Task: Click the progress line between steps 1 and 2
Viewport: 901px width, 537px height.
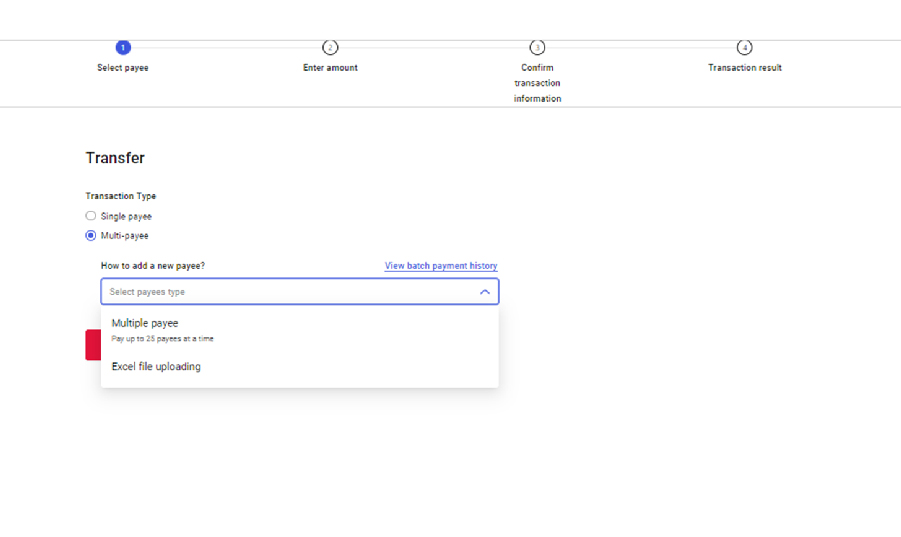Action: tap(226, 47)
